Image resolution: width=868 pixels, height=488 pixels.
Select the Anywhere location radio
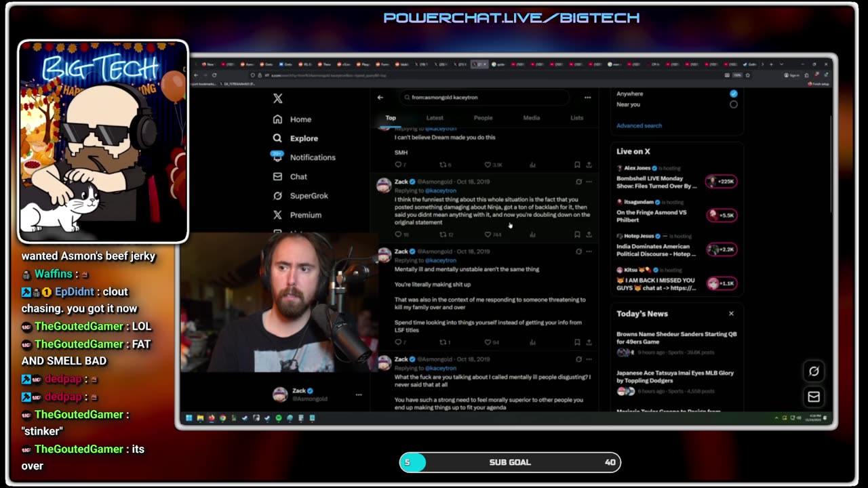[x=733, y=94]
